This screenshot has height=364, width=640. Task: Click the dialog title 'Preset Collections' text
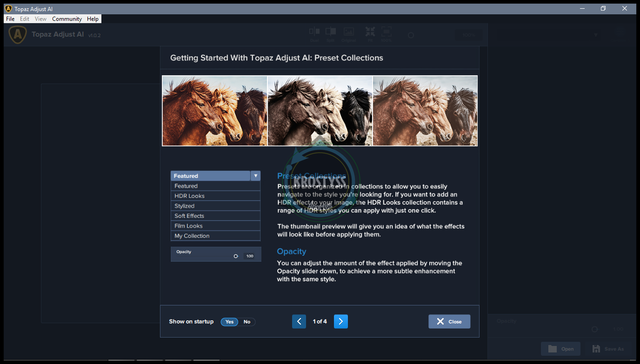[348, 58]
